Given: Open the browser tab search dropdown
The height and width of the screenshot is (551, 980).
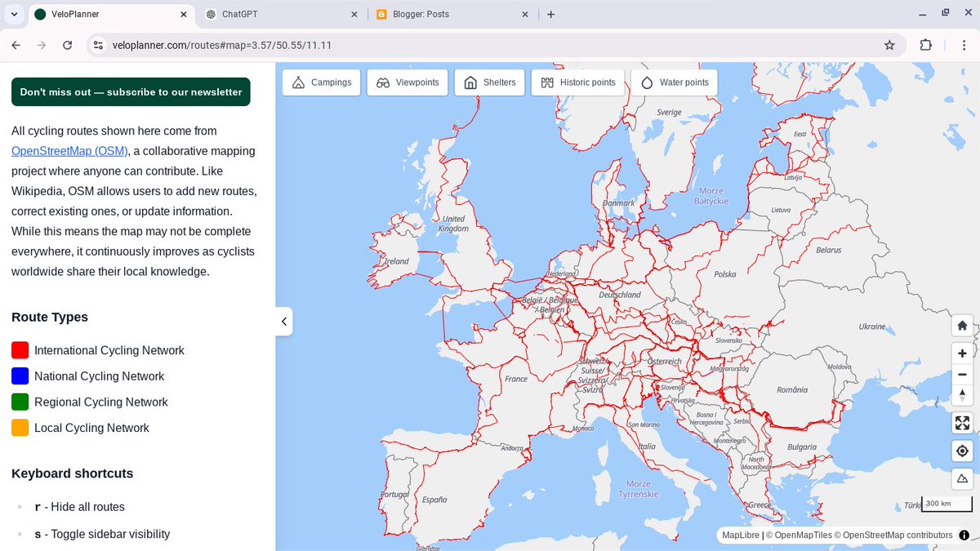Looking at the screenshot, I should coord(13,14).
